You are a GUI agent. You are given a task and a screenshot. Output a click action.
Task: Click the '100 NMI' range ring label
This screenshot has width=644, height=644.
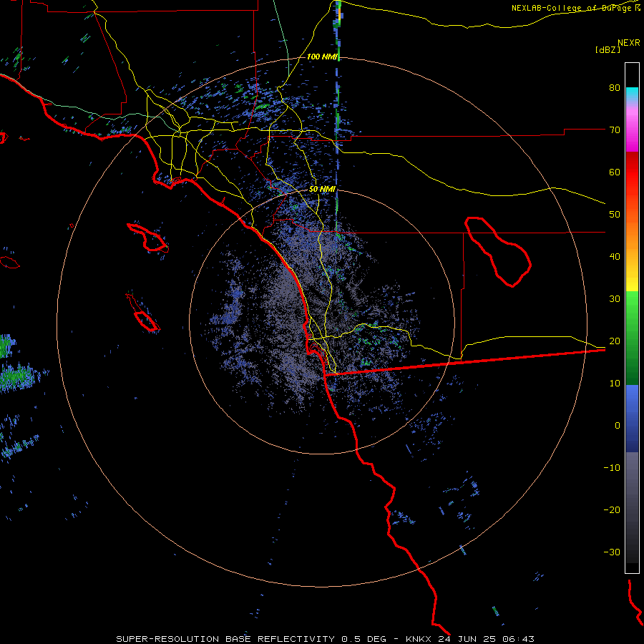tap(321, 57)
